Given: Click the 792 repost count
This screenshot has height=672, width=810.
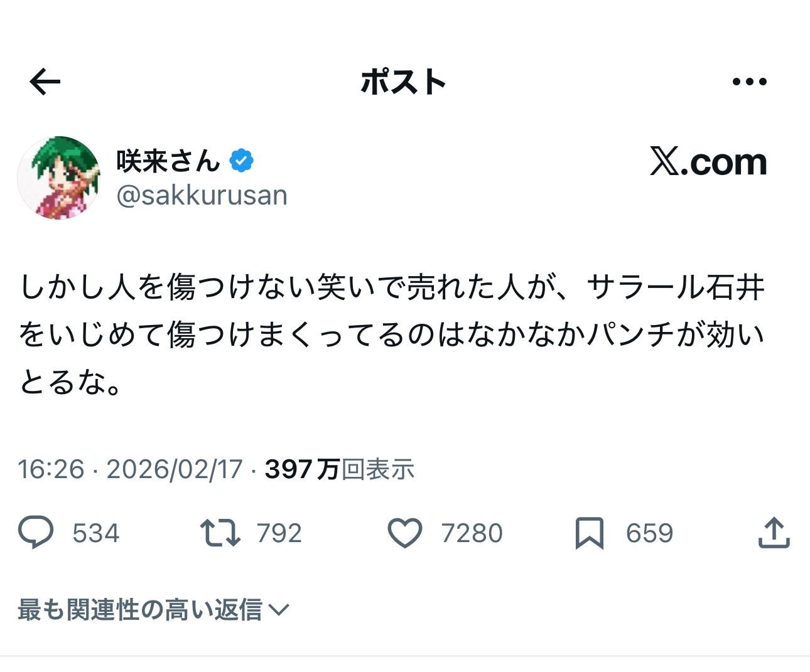Looking at the screenshot, I should (279, 533).
